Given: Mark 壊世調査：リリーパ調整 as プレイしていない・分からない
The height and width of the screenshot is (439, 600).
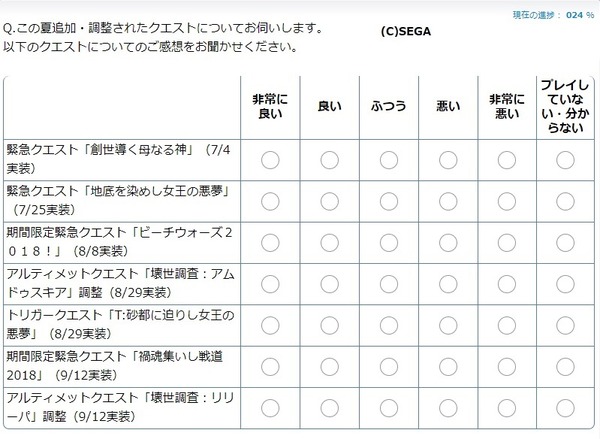Looking at the screenshot, I should click(x=565, y=408).
